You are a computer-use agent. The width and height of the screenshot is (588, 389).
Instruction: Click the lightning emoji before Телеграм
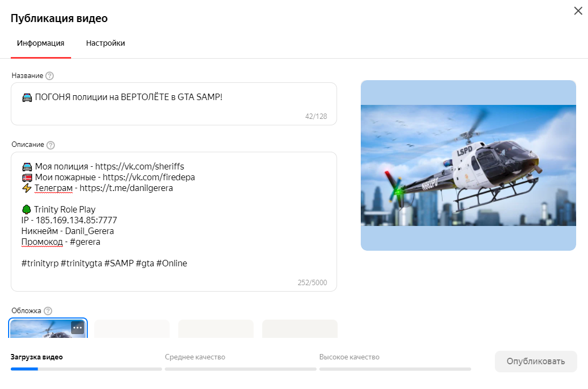click(26, 188)
